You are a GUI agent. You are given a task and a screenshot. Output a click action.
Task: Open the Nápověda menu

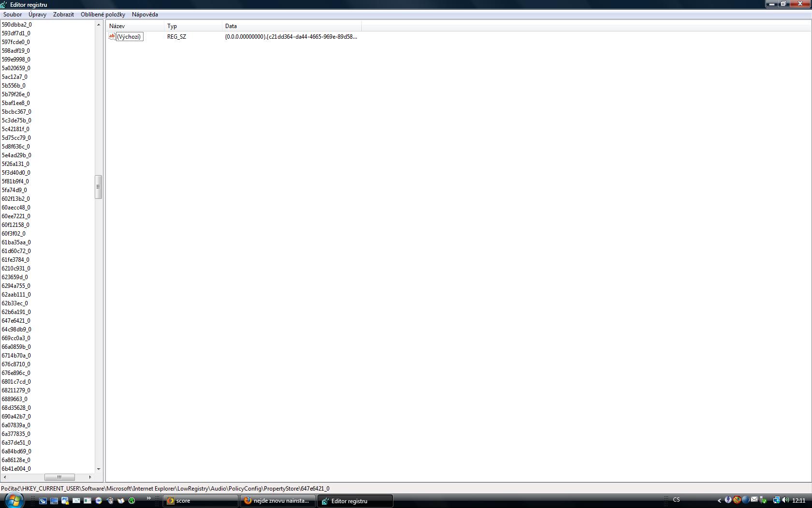(x=145, y=15)
